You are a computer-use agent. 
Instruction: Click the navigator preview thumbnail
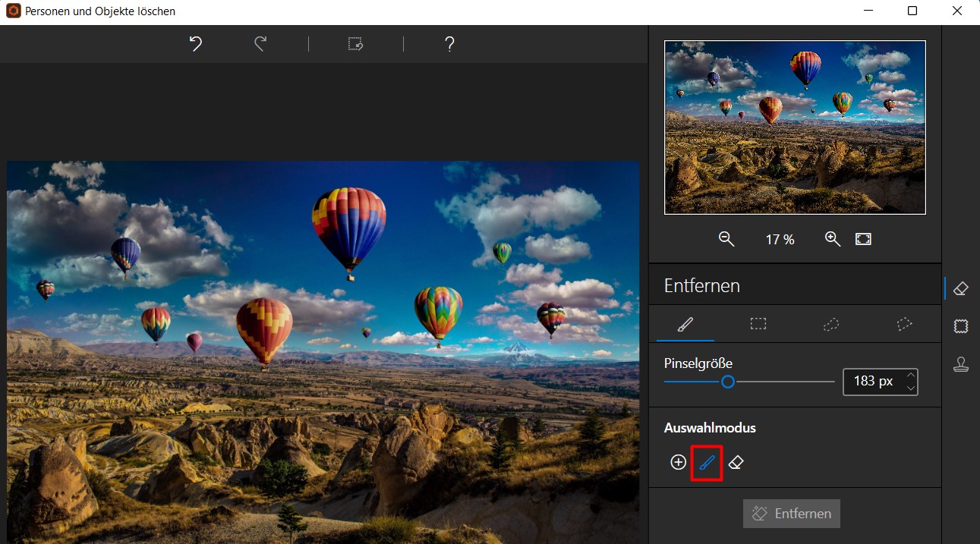795,127
